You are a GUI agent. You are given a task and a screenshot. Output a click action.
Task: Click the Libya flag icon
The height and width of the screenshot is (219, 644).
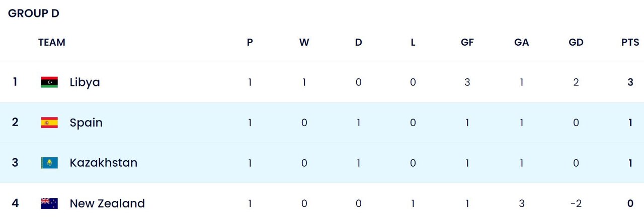[49, 82]
